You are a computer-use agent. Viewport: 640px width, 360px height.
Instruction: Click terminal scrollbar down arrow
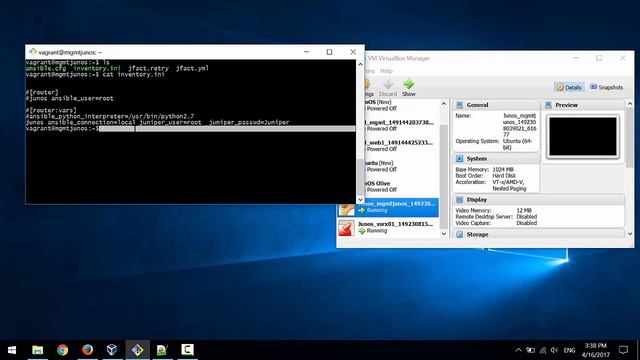point(360,200)
